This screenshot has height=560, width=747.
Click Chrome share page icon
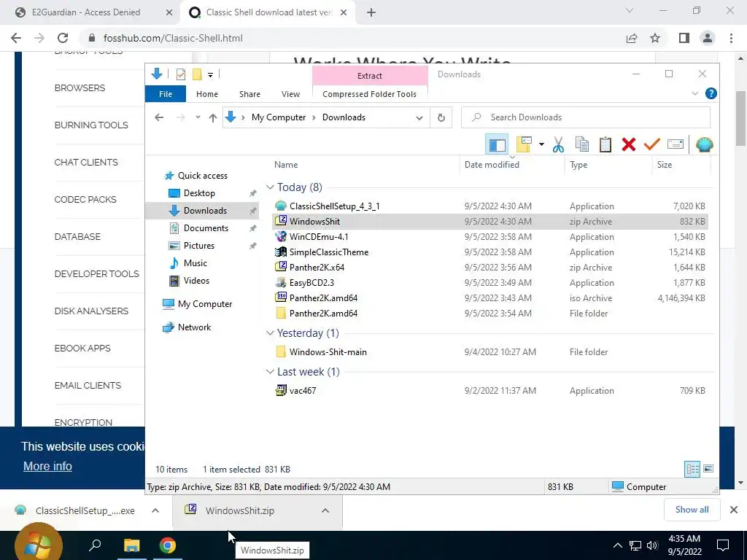click(632, 38)
